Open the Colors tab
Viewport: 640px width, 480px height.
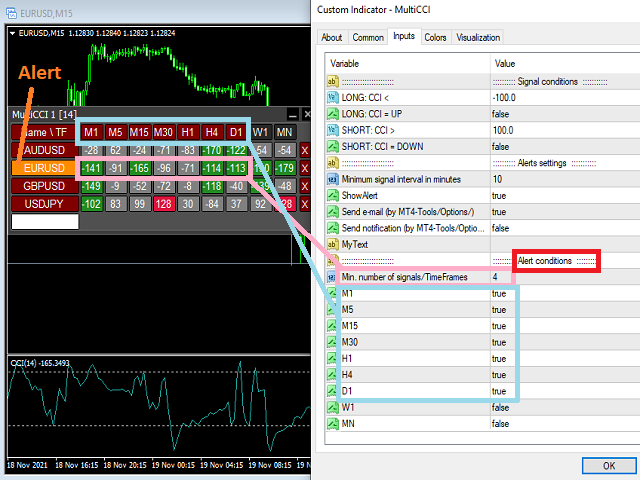click(x=436, y=38)
